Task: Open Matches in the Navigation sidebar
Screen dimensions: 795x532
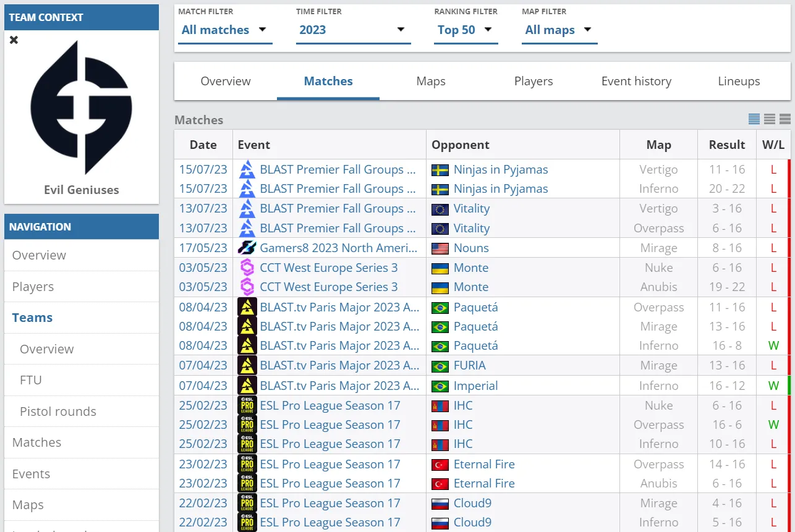Action: (x=82, y=442)
